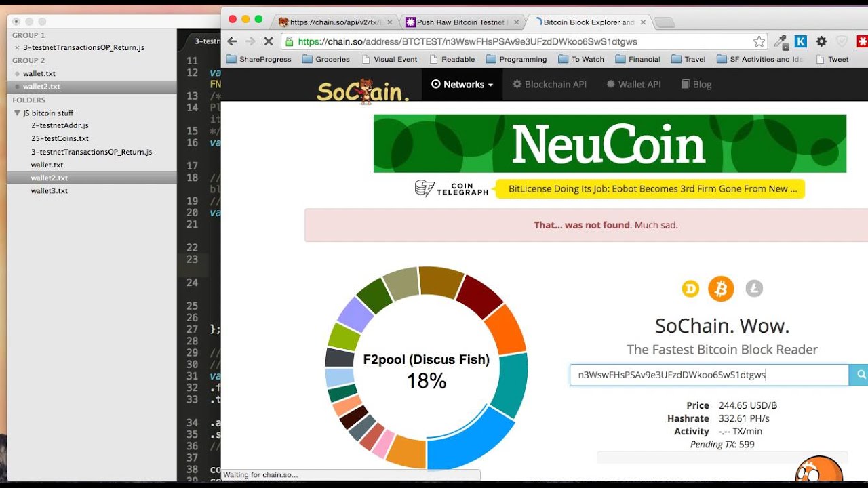Open Financial bookmarks folder
This screenshot has width=868, height=488.
tap(638, 59)
